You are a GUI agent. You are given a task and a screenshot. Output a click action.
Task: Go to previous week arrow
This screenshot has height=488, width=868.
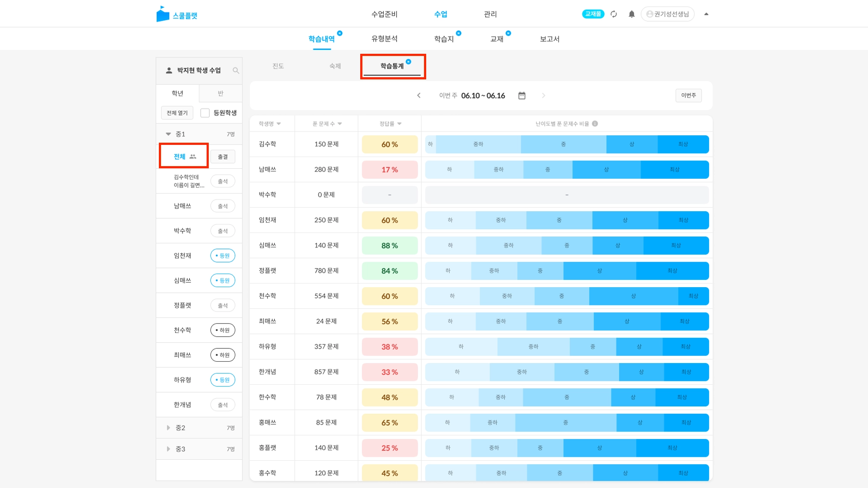419,95
